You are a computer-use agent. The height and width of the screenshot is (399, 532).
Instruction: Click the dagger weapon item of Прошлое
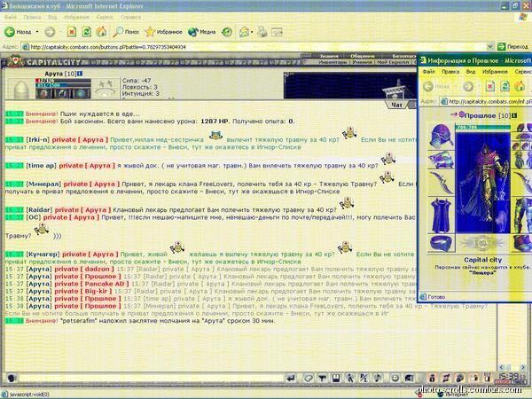click(x=441, y=183)
